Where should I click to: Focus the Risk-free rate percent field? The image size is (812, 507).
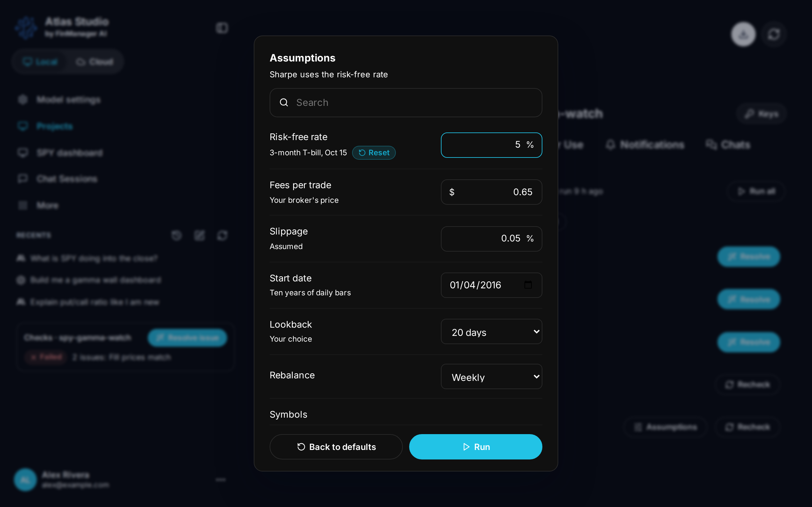coord(491,145)
